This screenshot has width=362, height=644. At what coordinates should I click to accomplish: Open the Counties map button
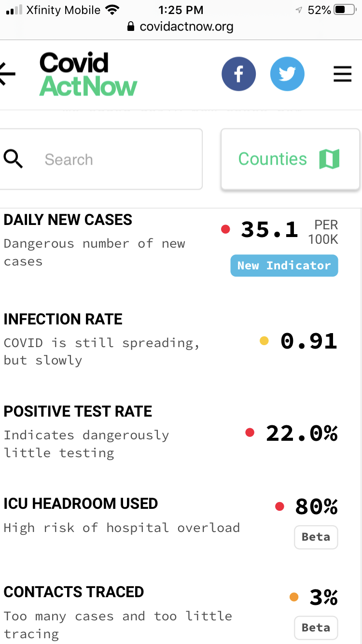[290, 159]
